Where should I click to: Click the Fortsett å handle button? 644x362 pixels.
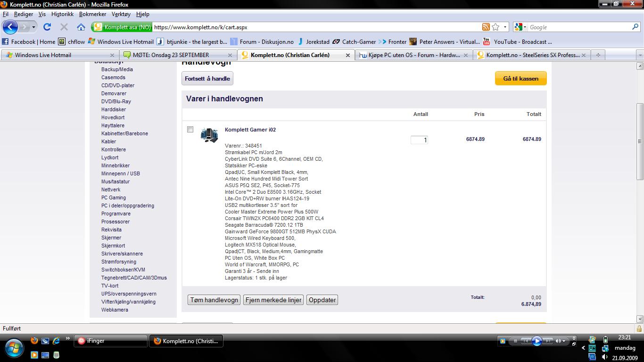click(x=207, y=78)
